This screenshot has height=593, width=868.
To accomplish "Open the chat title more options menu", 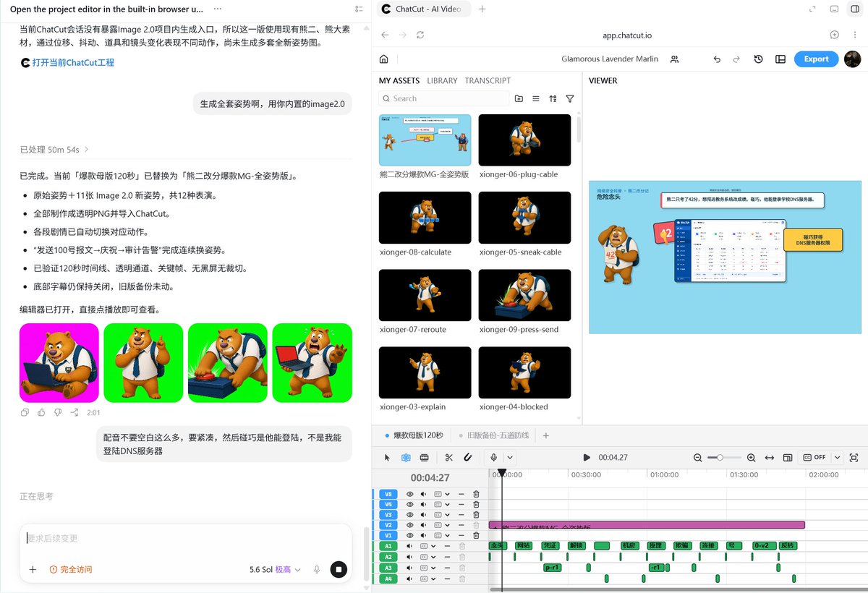I will coord(218,9).
